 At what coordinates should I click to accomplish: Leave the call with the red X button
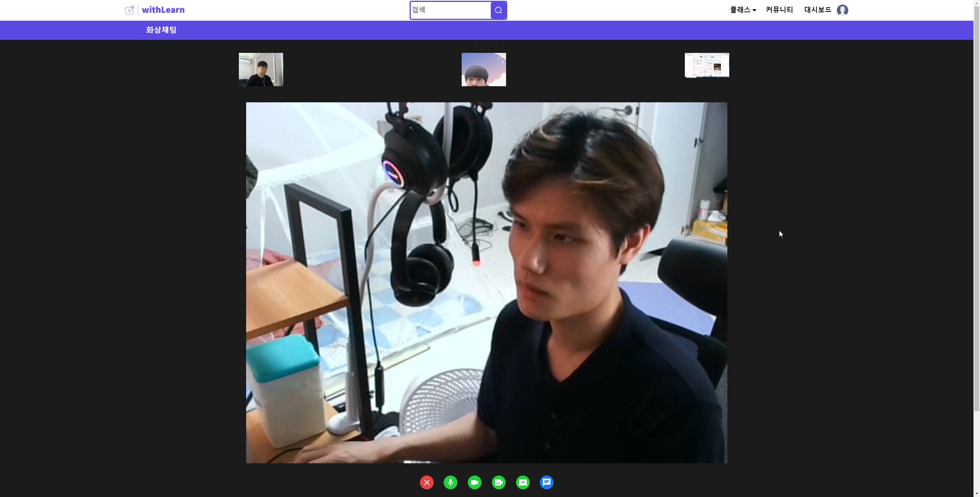click(x=426, y=482)
